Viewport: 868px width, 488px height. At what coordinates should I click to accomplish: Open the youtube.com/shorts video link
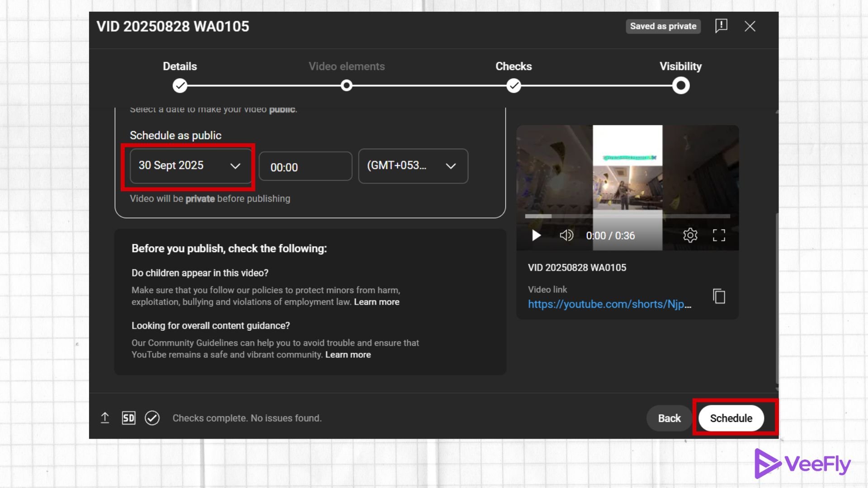click(609, 304)
